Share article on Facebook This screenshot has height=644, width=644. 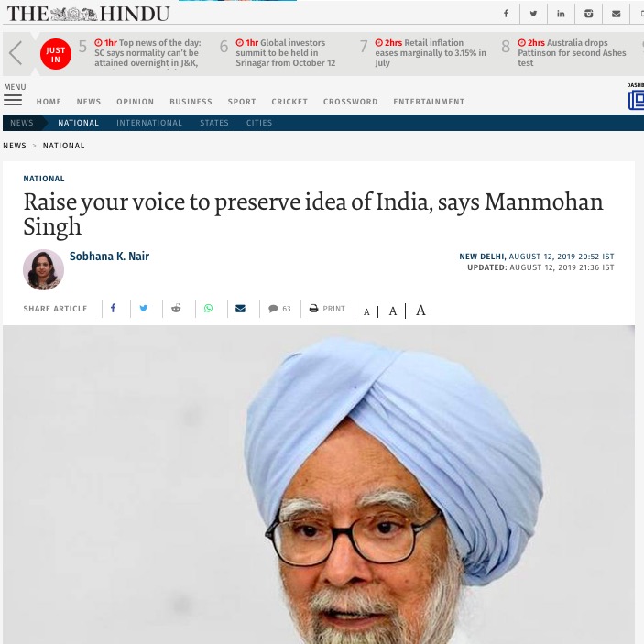point(113,308)
